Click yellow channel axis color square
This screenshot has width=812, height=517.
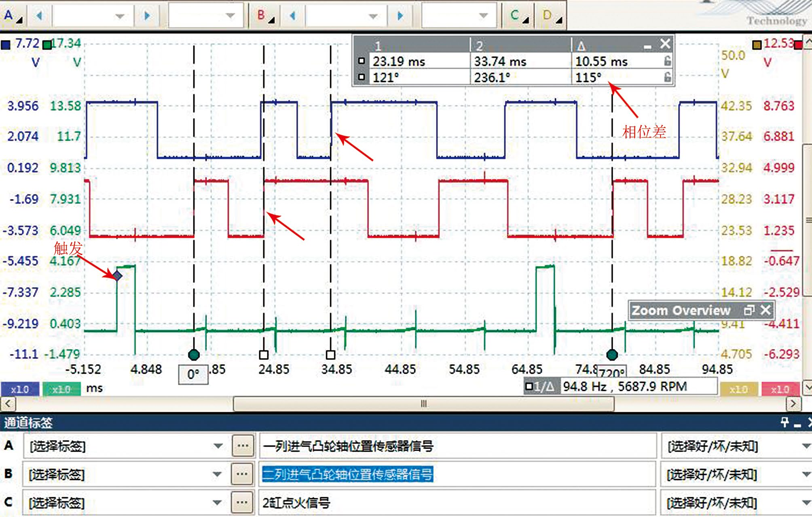(x=757, y=44)
